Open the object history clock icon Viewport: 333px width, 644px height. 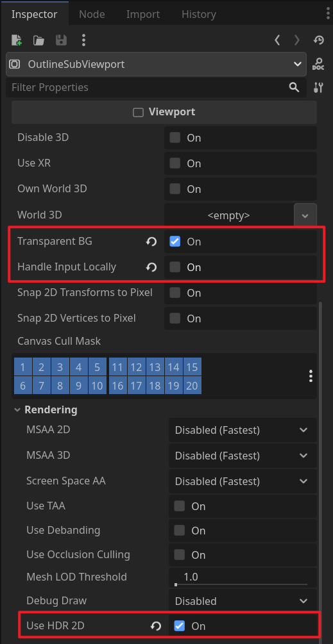pos(319,40)
